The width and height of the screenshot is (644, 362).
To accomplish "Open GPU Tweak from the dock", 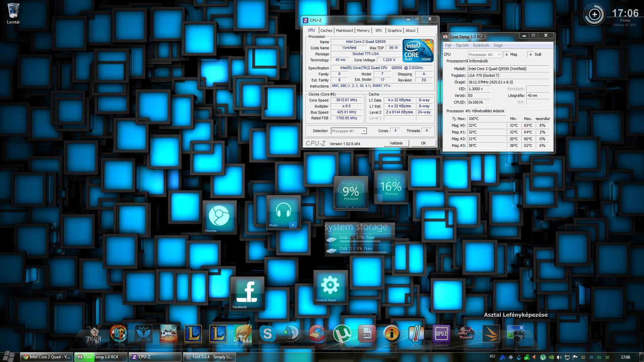I will click(x=466, y=334).
